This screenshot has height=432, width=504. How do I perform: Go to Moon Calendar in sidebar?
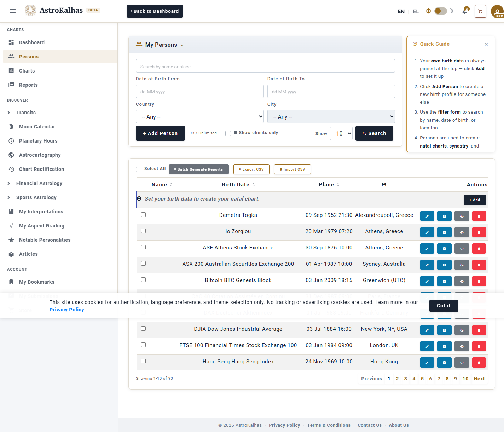37,127
